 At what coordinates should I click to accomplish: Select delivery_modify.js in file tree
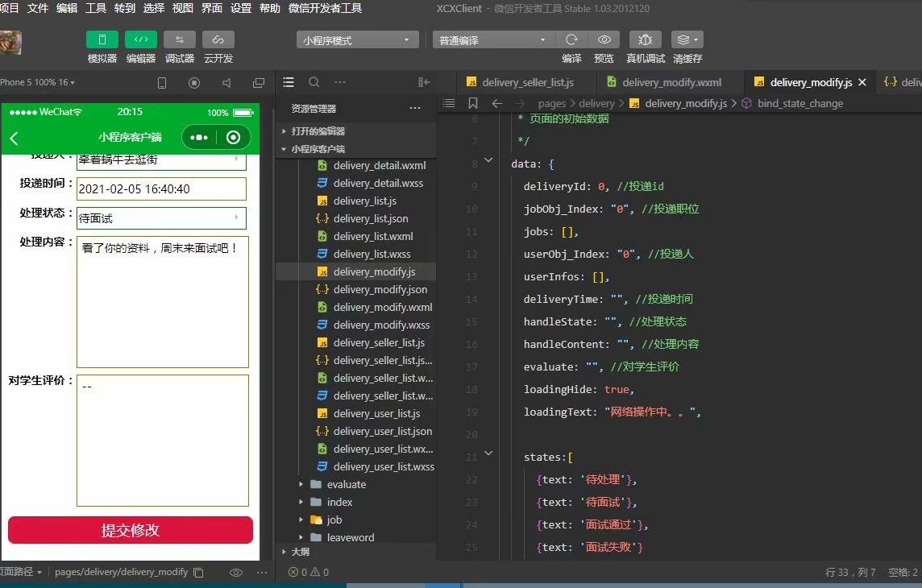(x=355, y=271)
